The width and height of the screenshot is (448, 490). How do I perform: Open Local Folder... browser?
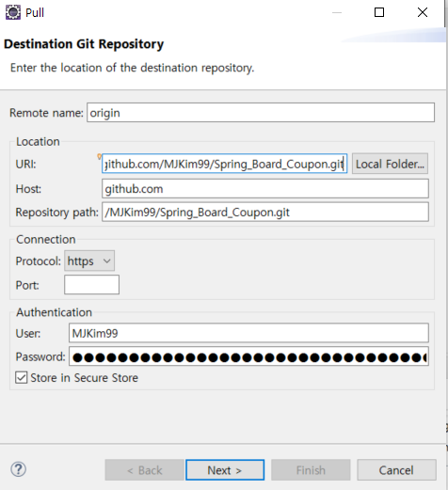390,164
